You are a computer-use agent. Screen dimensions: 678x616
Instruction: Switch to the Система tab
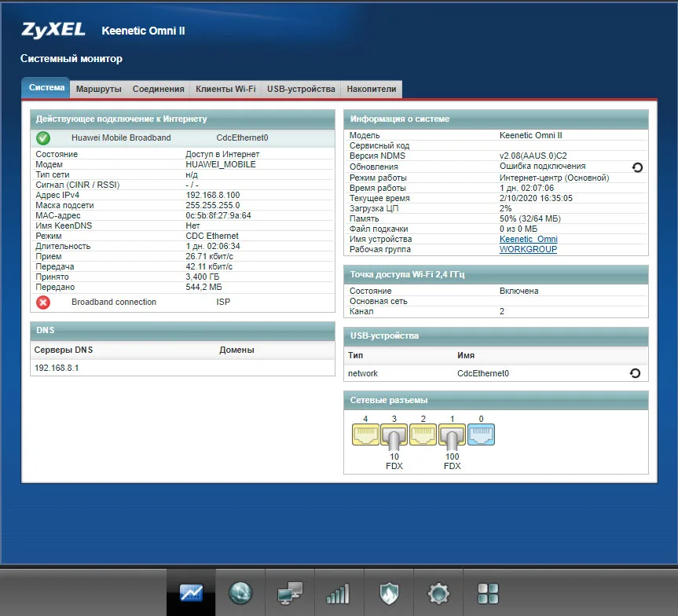click(x=46, y=88)
